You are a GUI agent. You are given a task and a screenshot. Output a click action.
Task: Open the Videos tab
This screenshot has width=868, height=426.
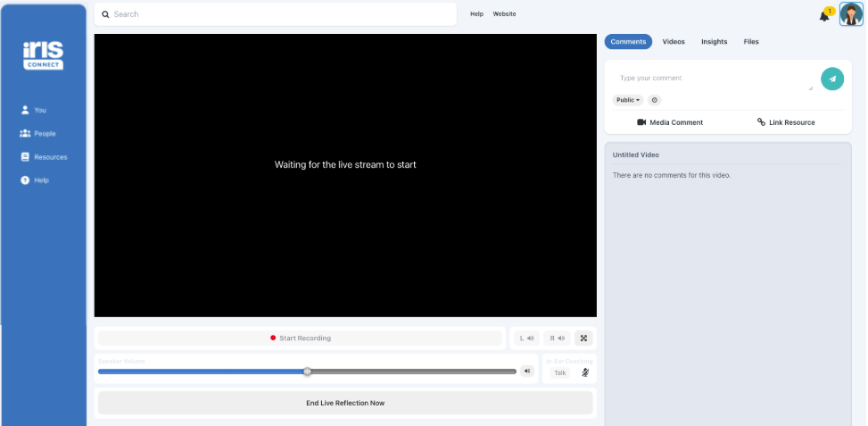pos(674,42)
